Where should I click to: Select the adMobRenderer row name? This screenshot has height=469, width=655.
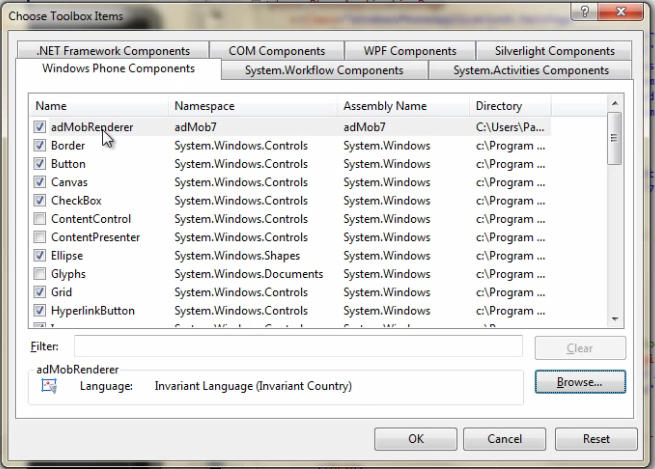[92, 127]
